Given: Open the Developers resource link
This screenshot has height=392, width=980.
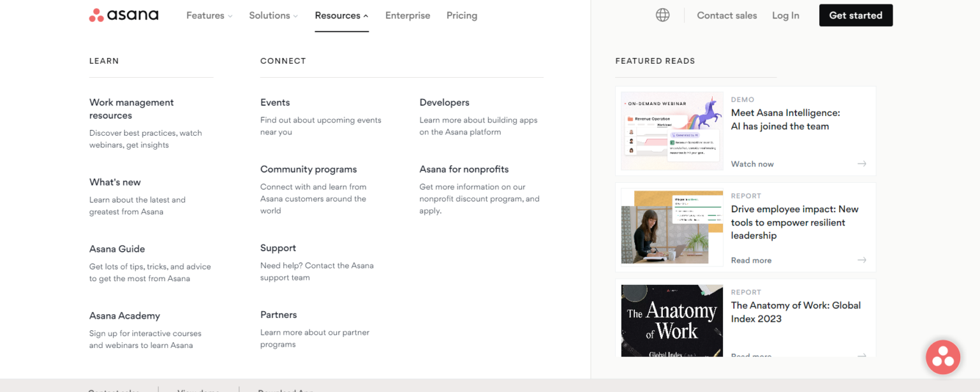Looking at the screenshot, I should click(444, 102).
